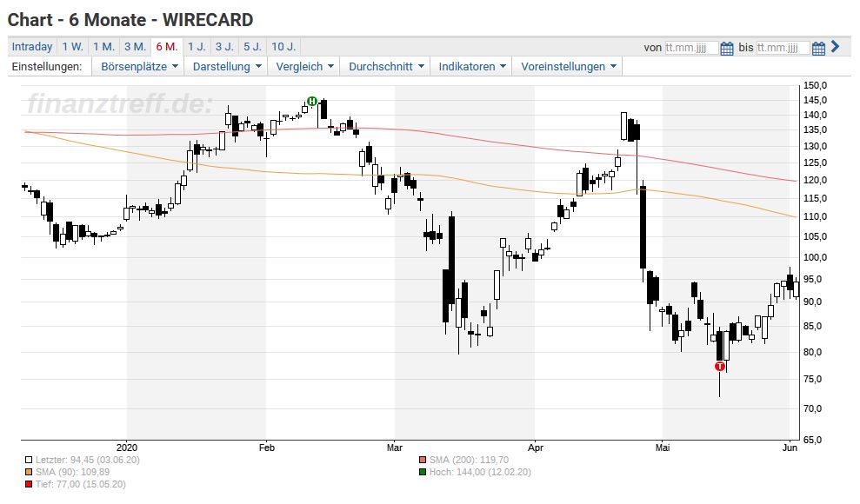Switch to the Intraday tab
This screenshot has height=504, width=860.
[x=32, y=47]
